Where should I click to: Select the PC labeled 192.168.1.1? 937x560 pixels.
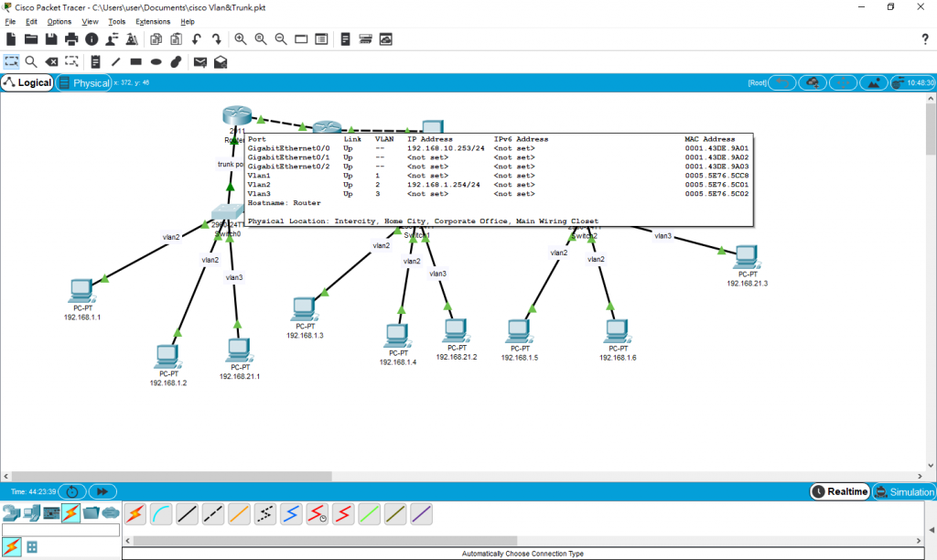(81, 291)
